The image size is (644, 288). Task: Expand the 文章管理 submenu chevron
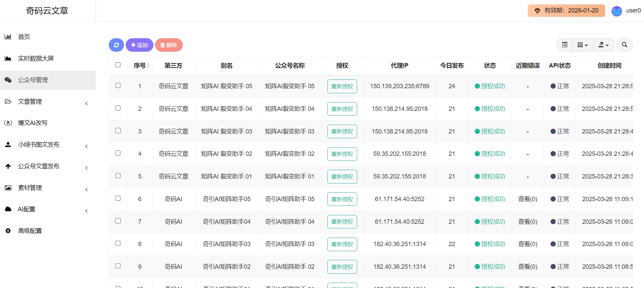pos(86,103)
